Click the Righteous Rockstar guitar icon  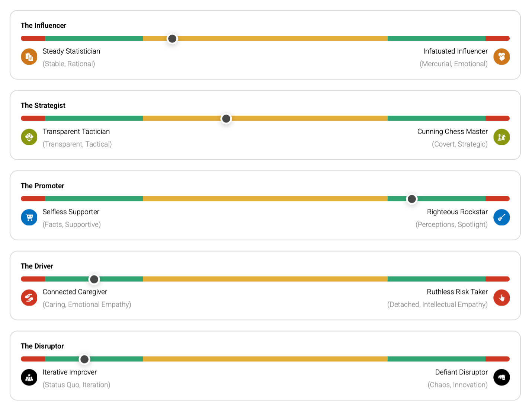pos(501,217)
